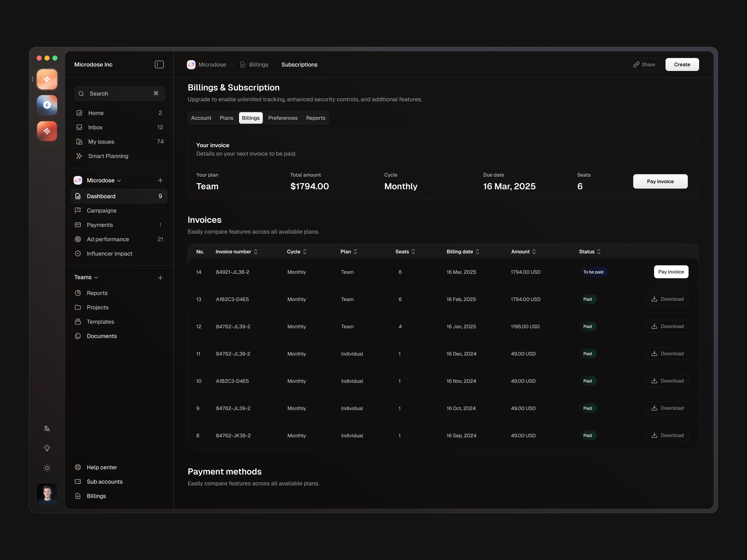Image resolution: width=747 pixels, height=560 pixels.
Task: Switch to the Plans tab
Action: coord(226,118)
